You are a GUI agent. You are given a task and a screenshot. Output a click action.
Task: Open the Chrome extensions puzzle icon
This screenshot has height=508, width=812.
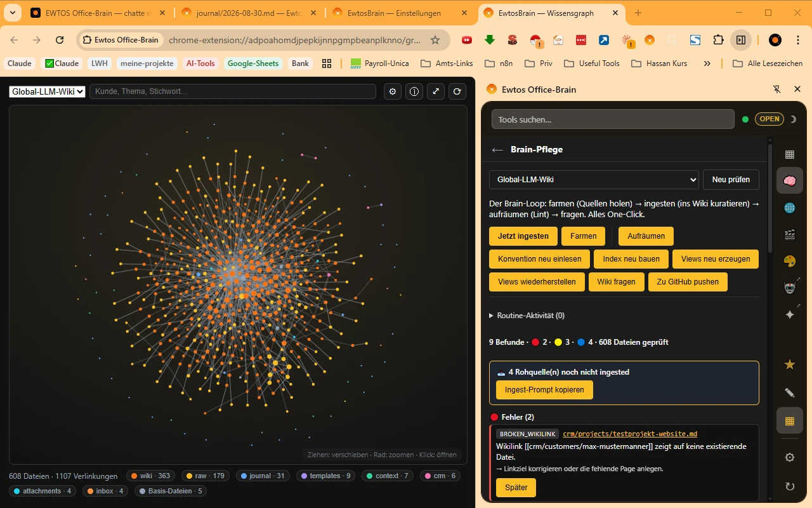(718, 40)
